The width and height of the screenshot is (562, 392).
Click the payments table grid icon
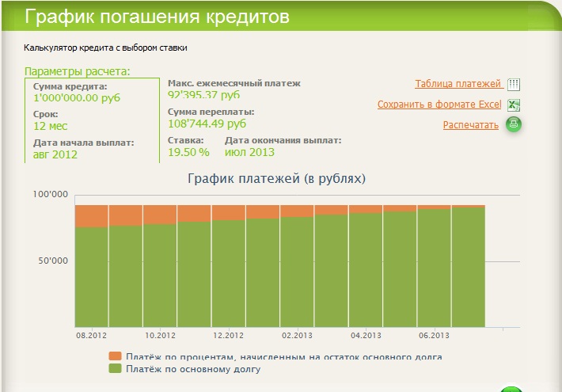click(x=514, y=85)
